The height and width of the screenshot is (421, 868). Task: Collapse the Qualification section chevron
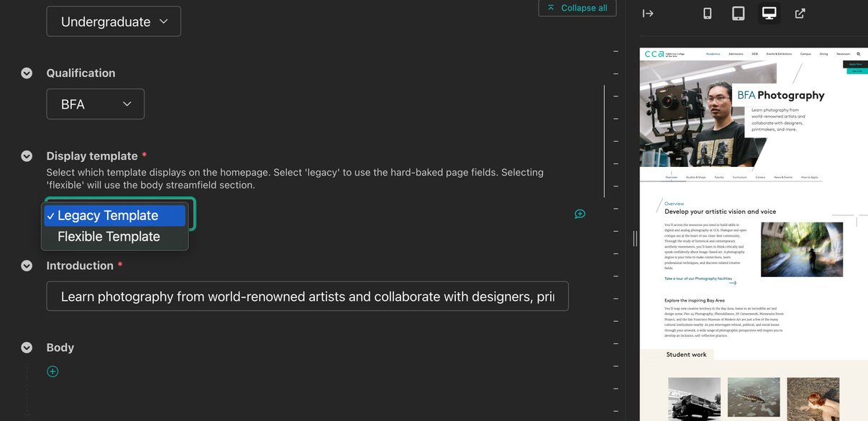tap(27, 72)
